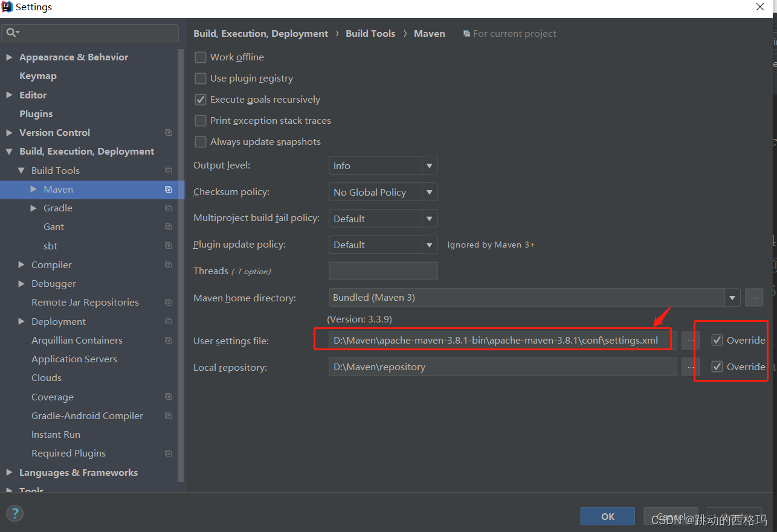Click project-level icon on Maven row

168,190
